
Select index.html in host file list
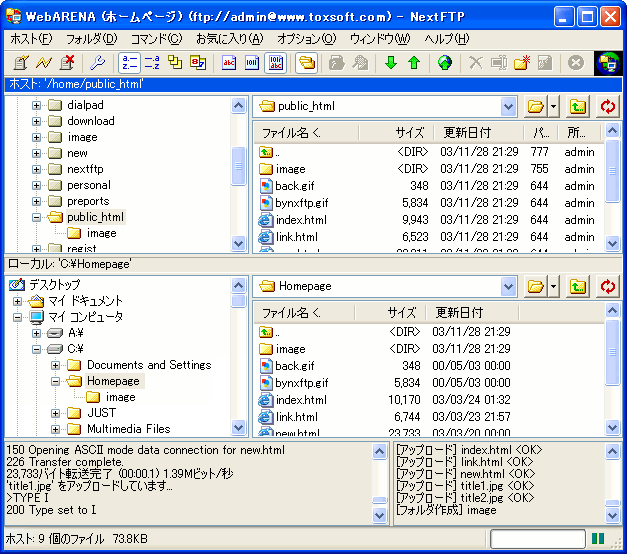coord(301,220)
